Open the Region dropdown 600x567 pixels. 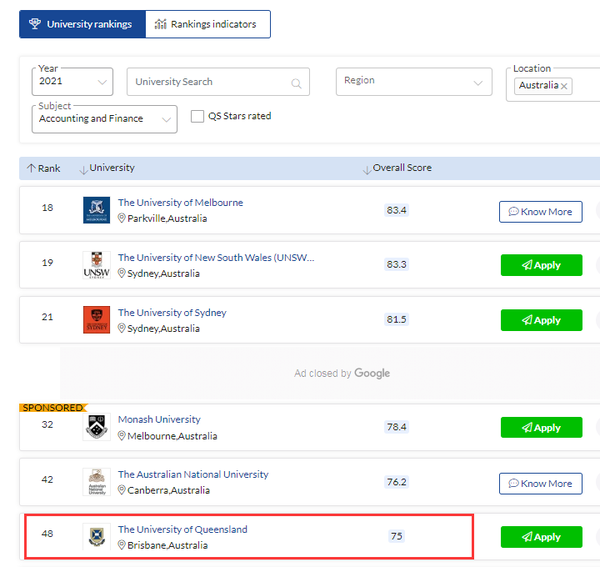pos(414,81)
